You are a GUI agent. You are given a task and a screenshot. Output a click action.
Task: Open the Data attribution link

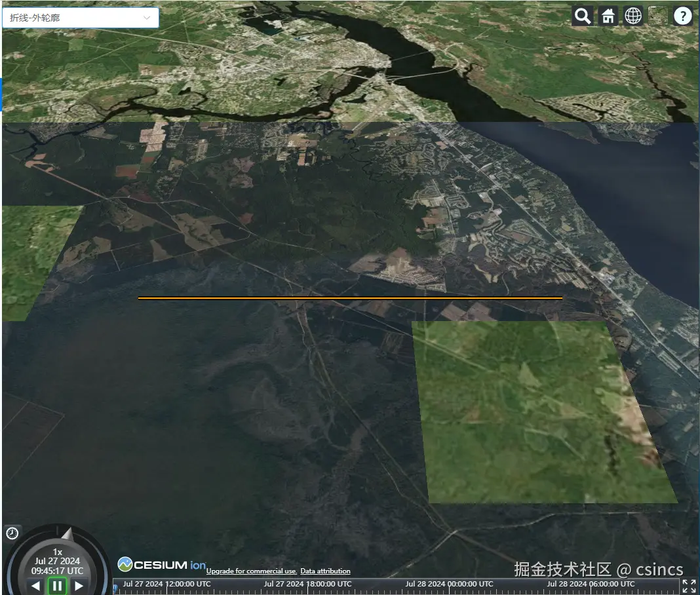(x=325, y=571)
